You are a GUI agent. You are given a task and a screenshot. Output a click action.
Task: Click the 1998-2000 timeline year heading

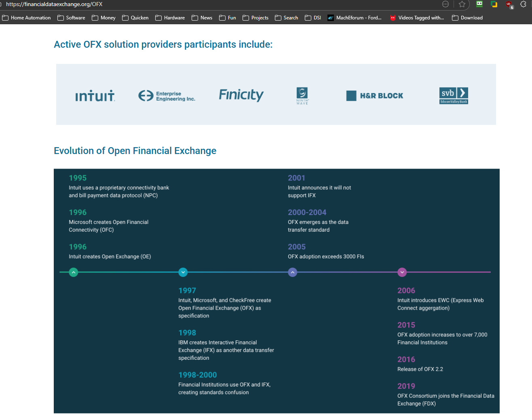pos(198,375)
